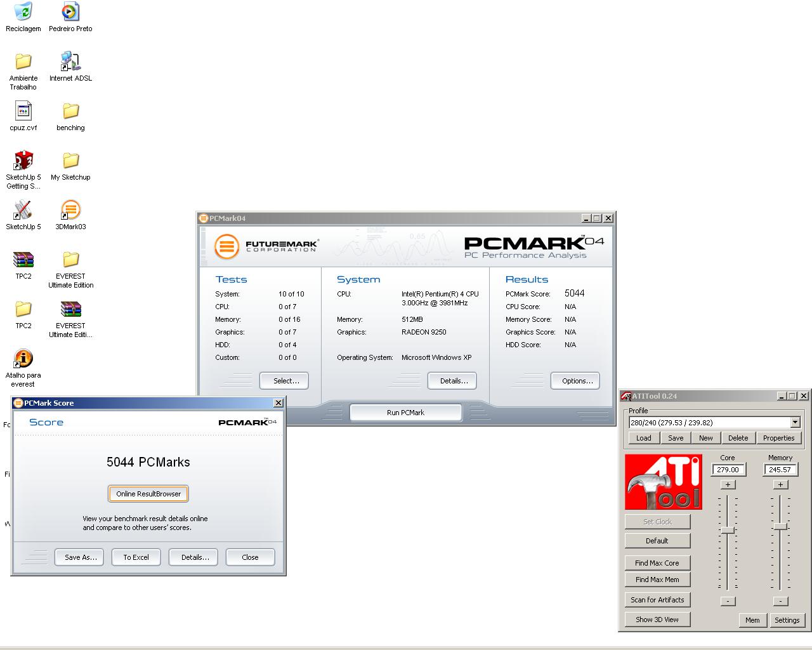
Task: Open the benching folder
Action: 70,116
